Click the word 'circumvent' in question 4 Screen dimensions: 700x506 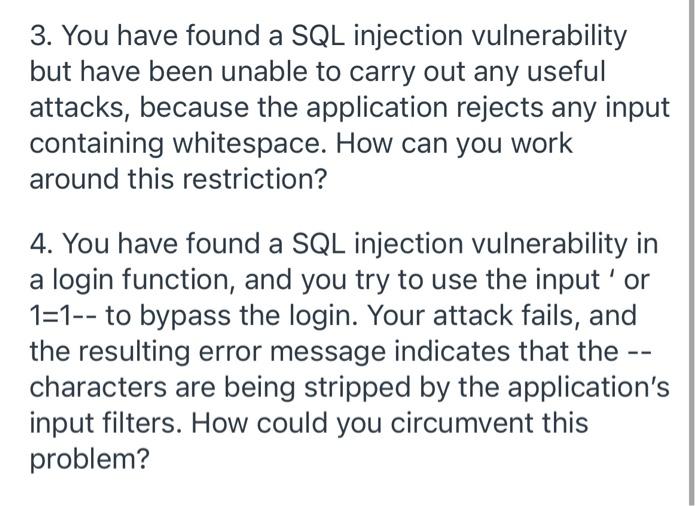[462, 423]
